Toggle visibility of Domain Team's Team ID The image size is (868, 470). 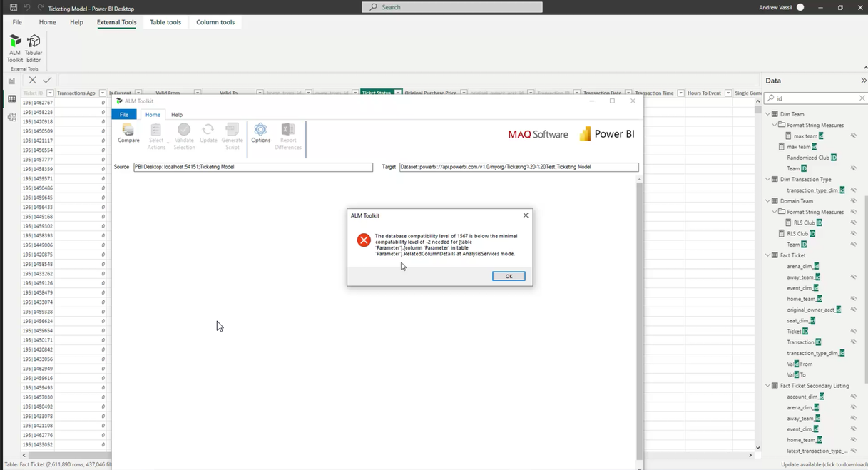(x=853, y=245)
